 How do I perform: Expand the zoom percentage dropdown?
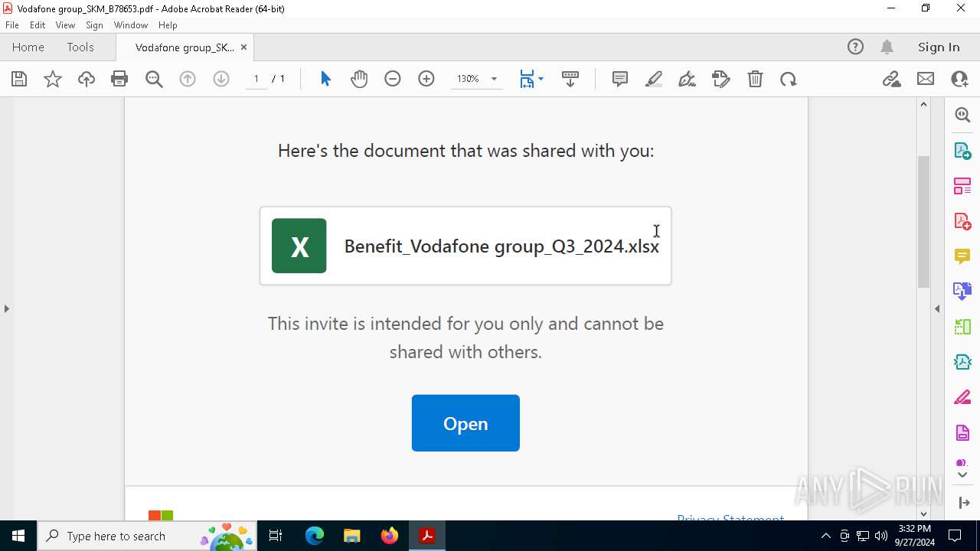(494, 79)
